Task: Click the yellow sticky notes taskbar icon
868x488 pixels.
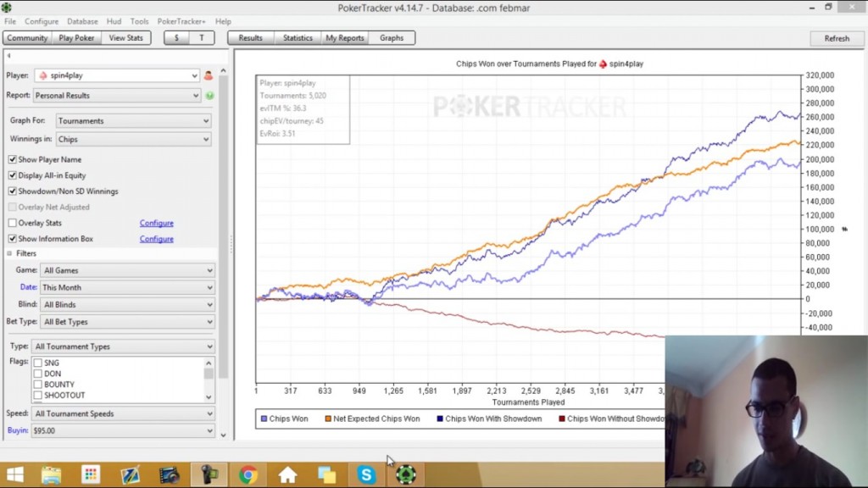Action: coord(326,474)
